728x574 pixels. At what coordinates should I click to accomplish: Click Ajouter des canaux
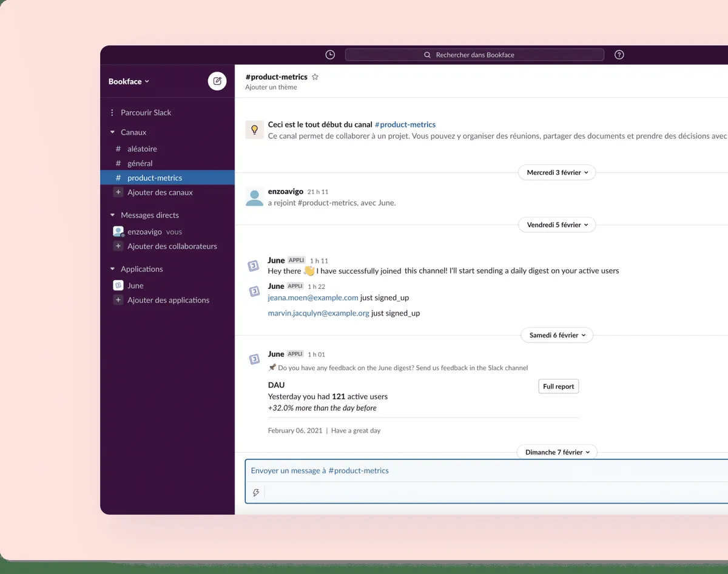160,192
